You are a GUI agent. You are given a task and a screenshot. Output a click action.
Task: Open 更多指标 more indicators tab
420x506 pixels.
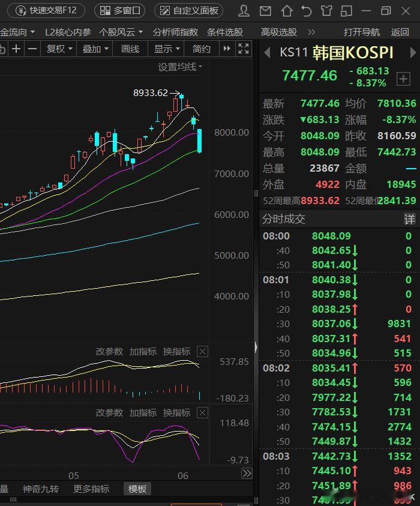(91, 489)
